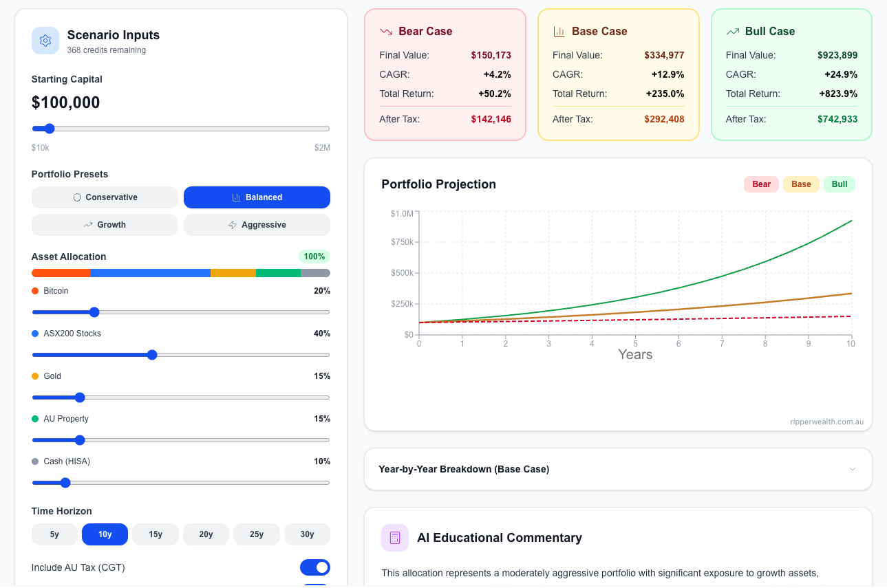Click the blue segment of allocation bar
Viewport: 887px width, 588px height.
151,273
